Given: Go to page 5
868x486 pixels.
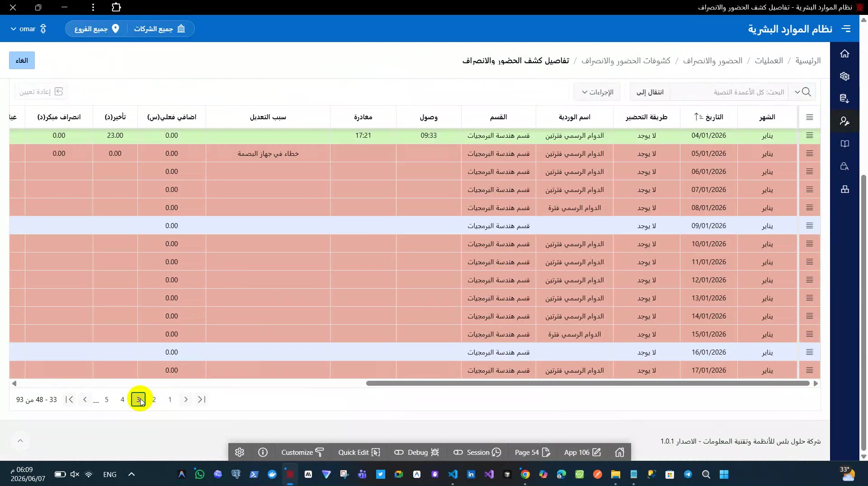Looking at the screenshot, I should click(x=107, y=399).
